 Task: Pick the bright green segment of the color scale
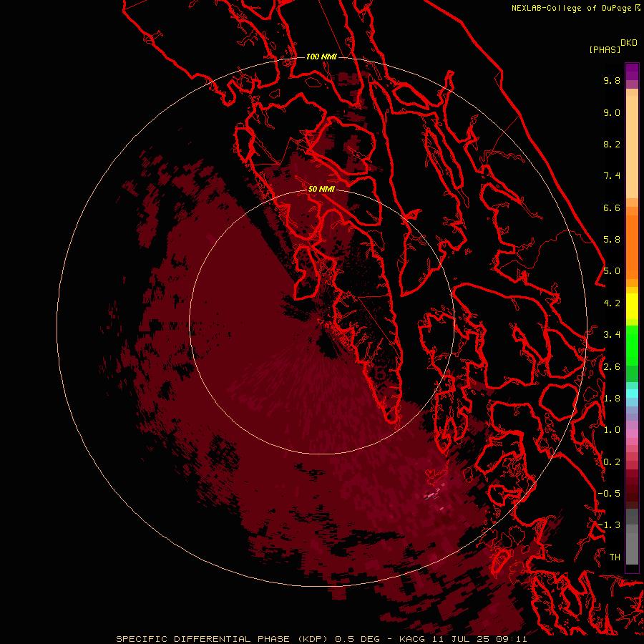point(632,345)
